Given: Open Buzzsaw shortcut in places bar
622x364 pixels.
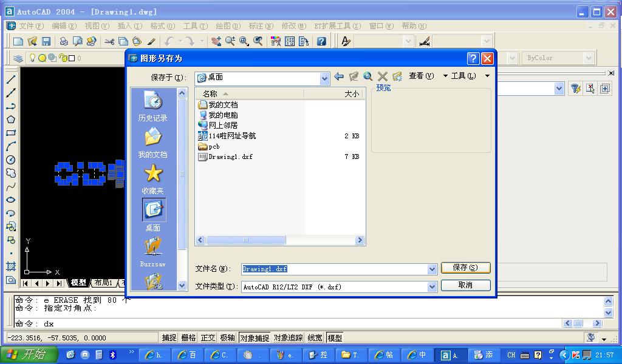Looking at the screenshot, I should click(x=153, y=252).
